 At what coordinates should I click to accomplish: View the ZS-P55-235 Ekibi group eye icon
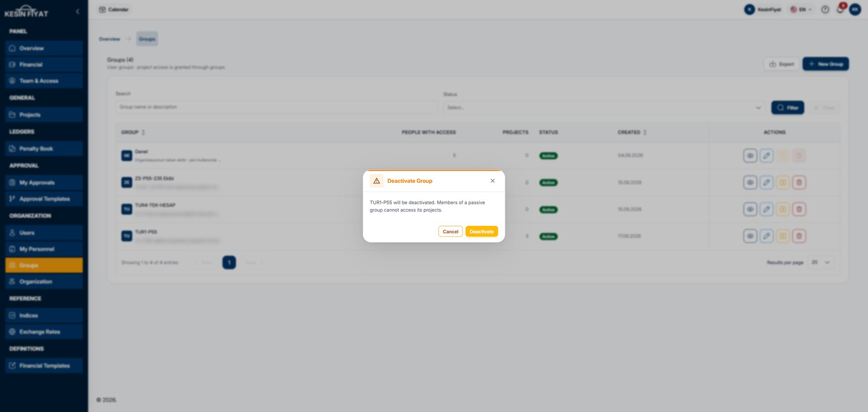(750, 182)
